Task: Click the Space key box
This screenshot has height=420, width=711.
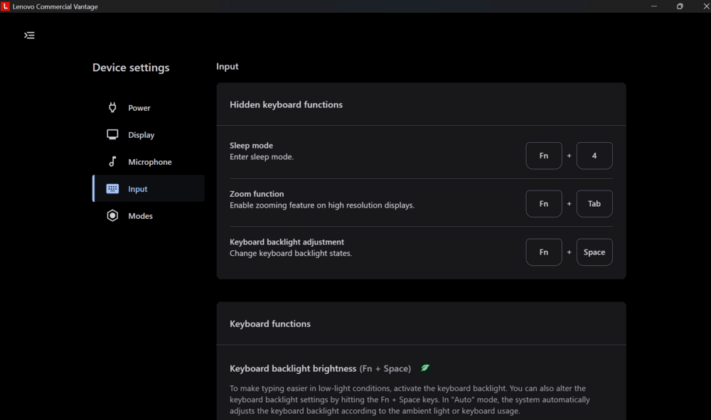Action: 594,252
